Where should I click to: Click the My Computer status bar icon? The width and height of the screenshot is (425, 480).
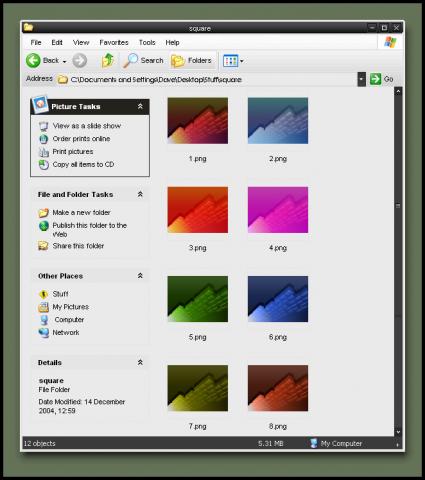[x=313, y=443]
